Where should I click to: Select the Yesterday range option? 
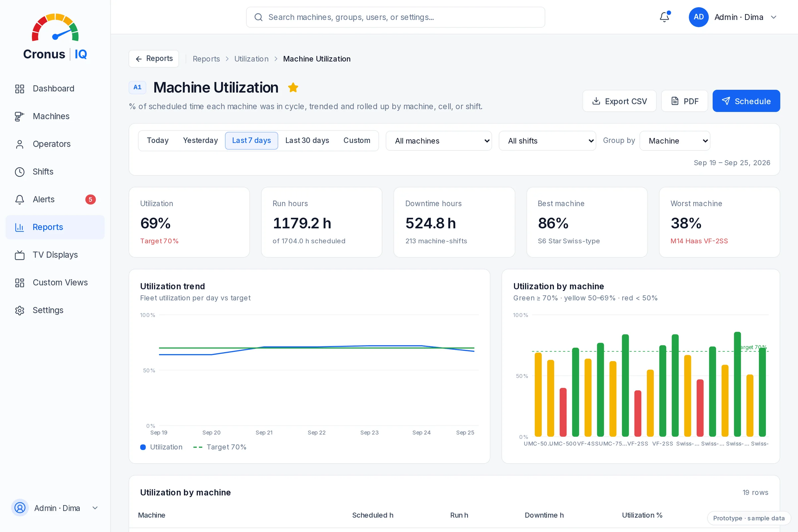click(x=200, y=140)
